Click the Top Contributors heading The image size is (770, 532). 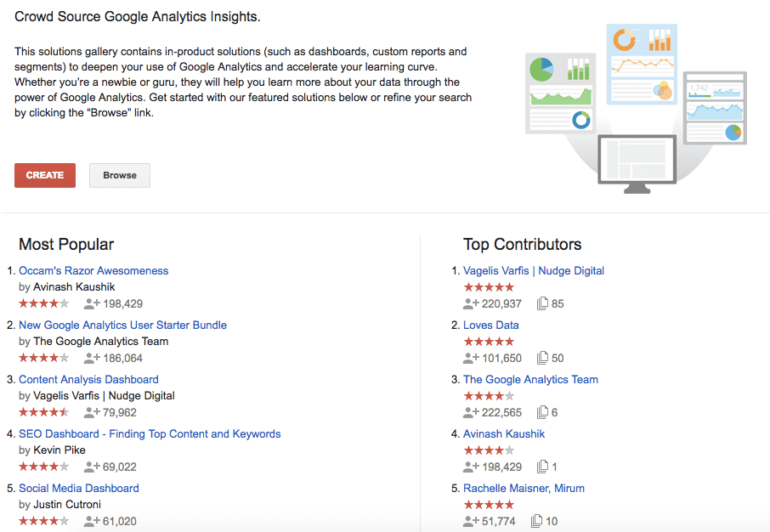pyautogui.click(x=522, y=245)
